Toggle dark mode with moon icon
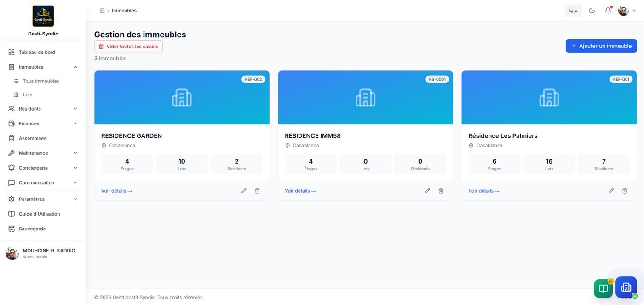The height and width of the screenshot is (305, 644). [x=592, y=10]
